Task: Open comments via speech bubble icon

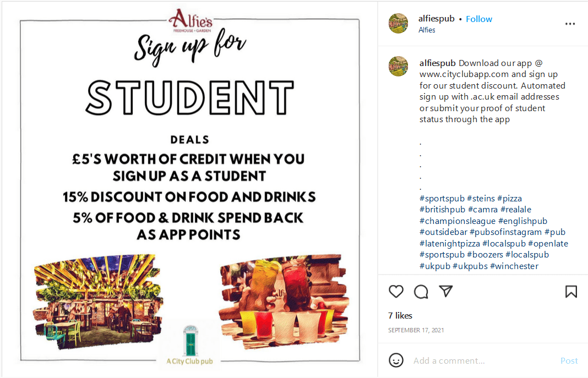Action: (x=421, y=292)
